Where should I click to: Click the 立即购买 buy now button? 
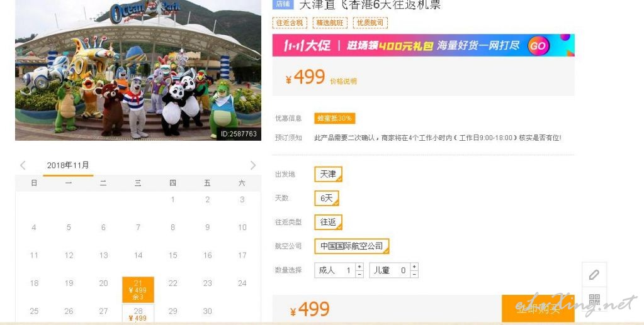(x=538, y=309)
